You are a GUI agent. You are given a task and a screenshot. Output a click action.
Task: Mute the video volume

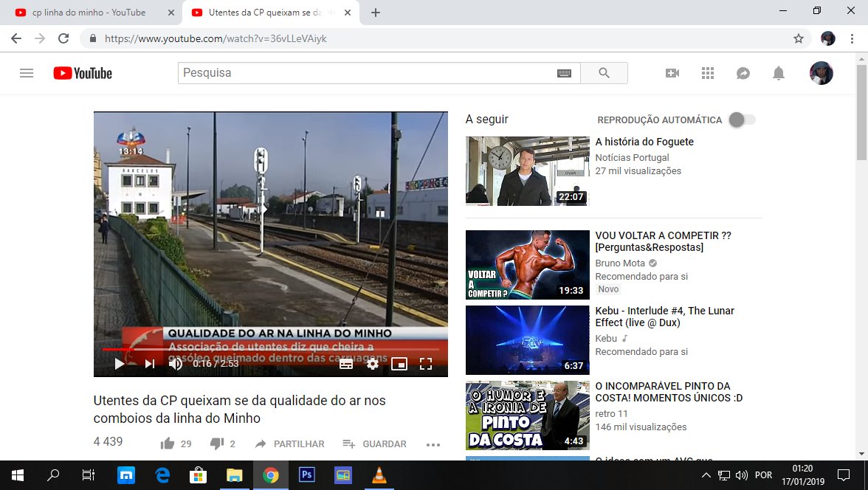click(x=176, y=364)
